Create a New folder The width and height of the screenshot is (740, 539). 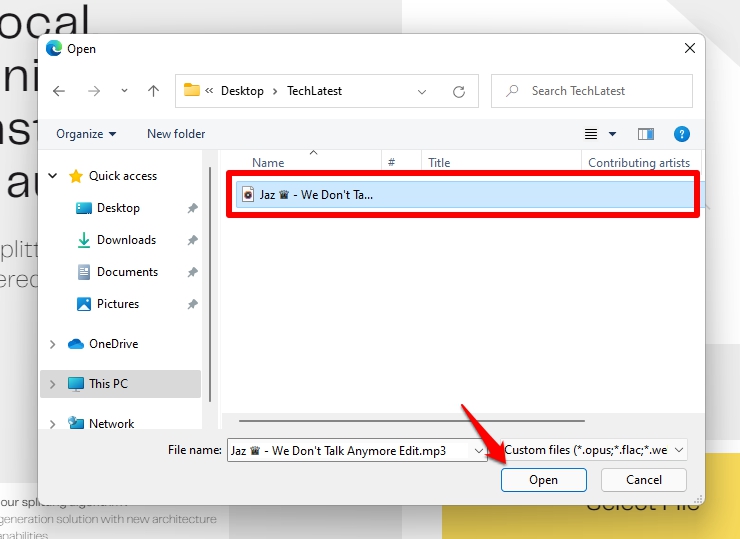176,134
